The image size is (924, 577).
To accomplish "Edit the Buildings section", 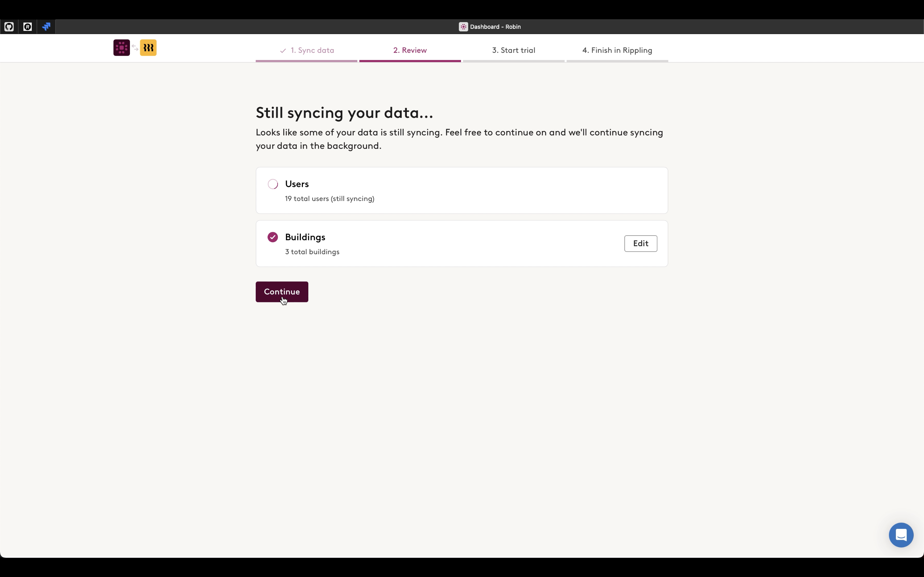I will [640, 244].
